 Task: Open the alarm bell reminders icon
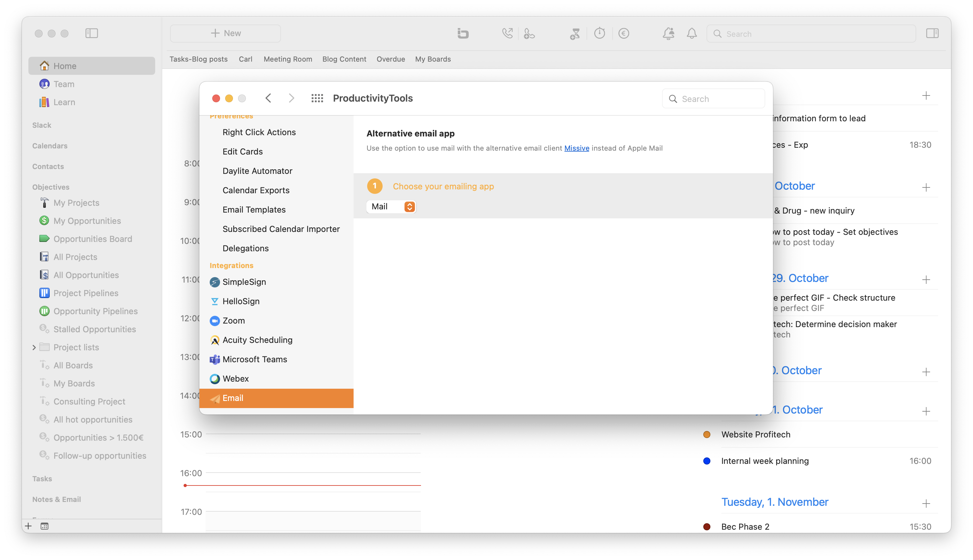pyautogui.click(x=668, y=34)
